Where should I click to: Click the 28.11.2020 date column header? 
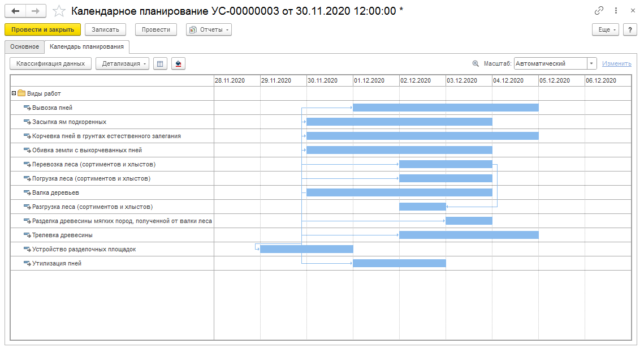(x=237, y=80)
